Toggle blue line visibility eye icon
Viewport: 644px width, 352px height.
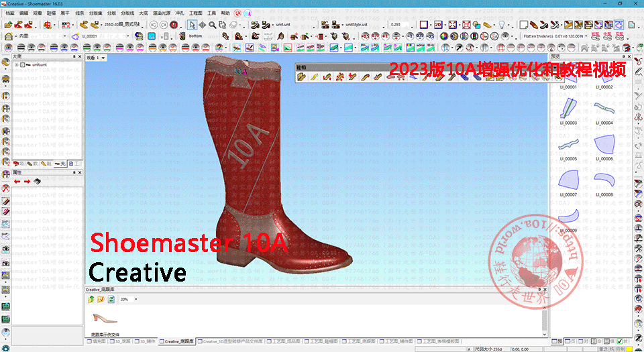64,47
